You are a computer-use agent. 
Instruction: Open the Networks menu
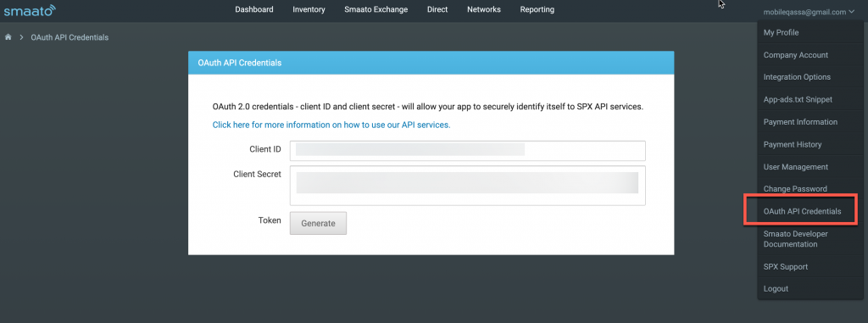(484, 9)
